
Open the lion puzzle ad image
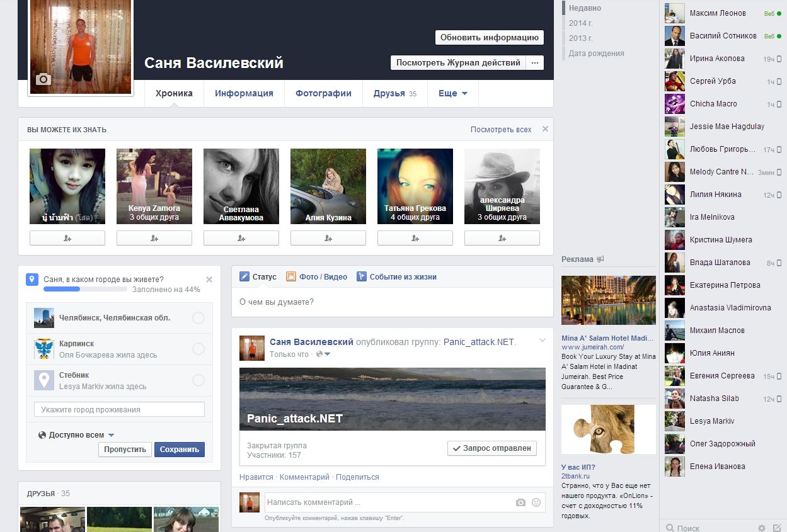608,429
